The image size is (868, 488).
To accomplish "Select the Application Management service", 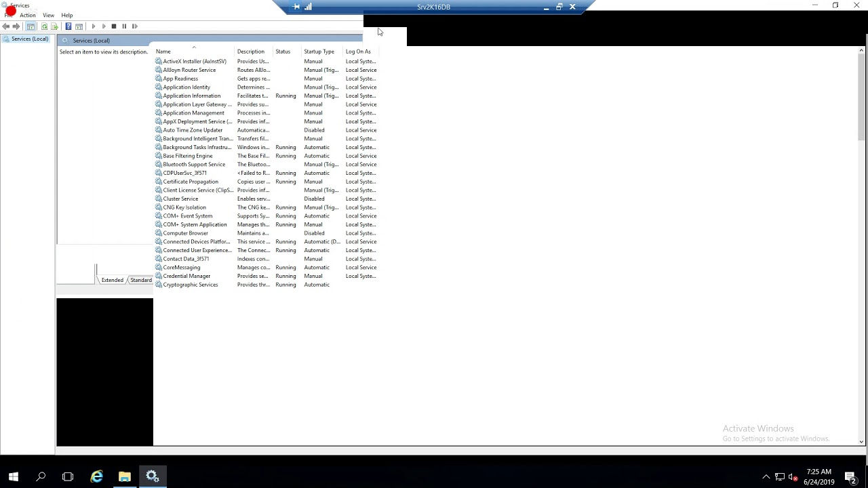I will (266, 113).
